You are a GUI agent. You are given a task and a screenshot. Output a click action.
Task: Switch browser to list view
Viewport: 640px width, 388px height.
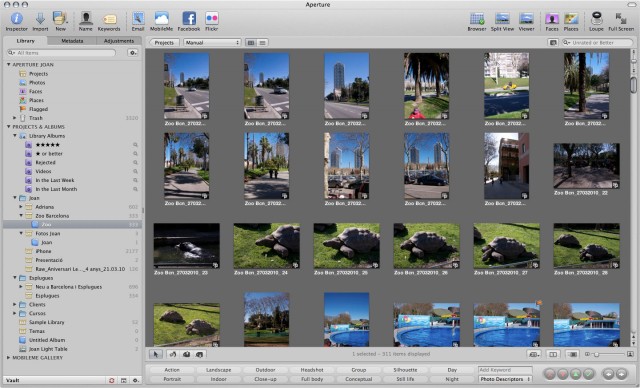pos(262,42)
